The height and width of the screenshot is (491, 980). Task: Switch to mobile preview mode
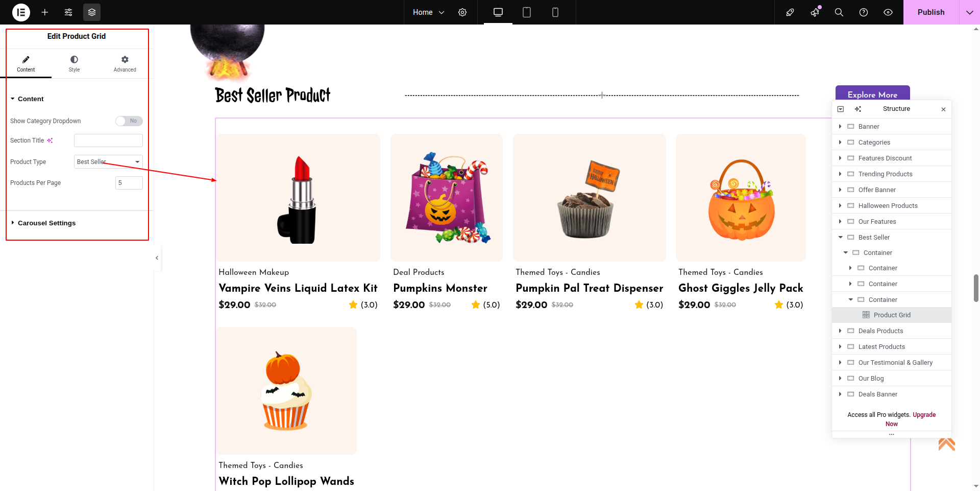(x=555, y=12)
